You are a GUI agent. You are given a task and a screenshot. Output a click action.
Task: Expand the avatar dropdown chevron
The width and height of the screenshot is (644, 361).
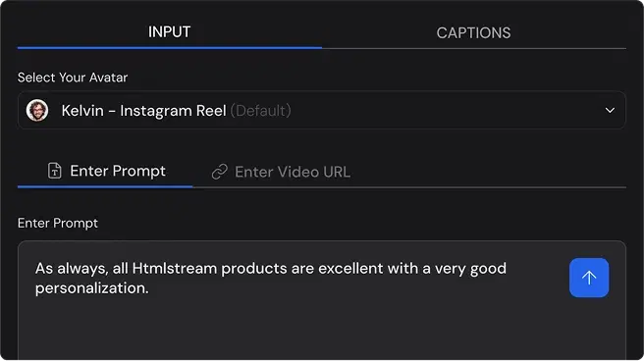(610, 110)
